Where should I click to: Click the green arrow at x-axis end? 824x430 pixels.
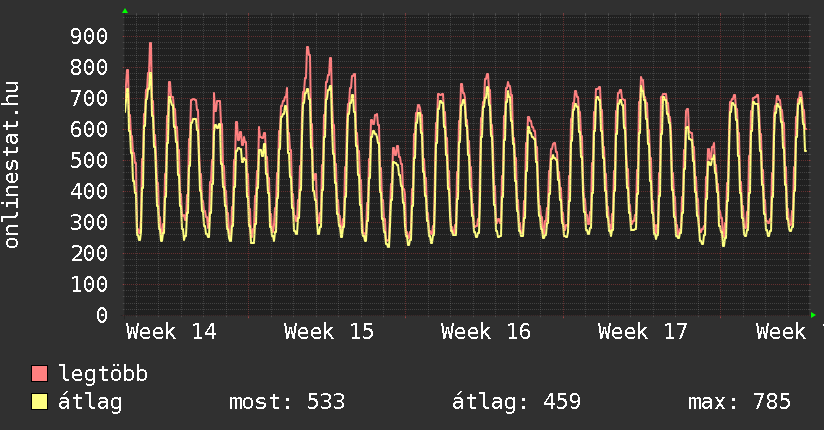tap(813, 314)
